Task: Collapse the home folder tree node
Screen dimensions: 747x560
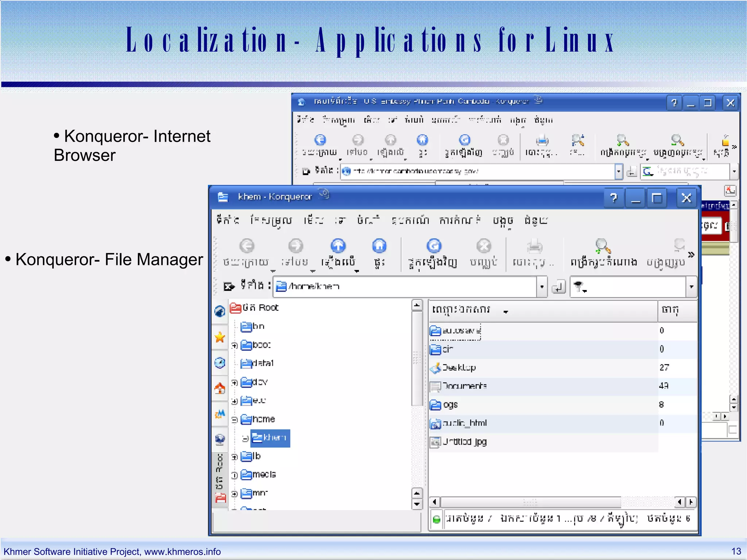Action: click(x=235, y=420)
